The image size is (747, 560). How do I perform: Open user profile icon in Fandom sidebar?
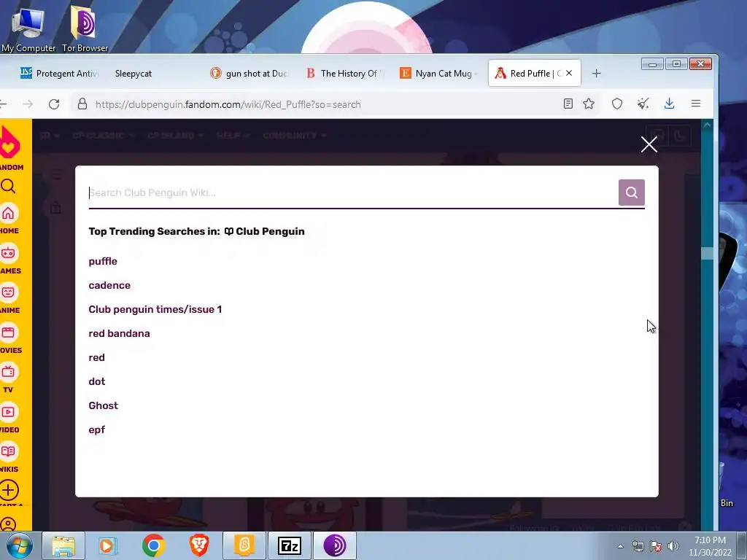7,524
